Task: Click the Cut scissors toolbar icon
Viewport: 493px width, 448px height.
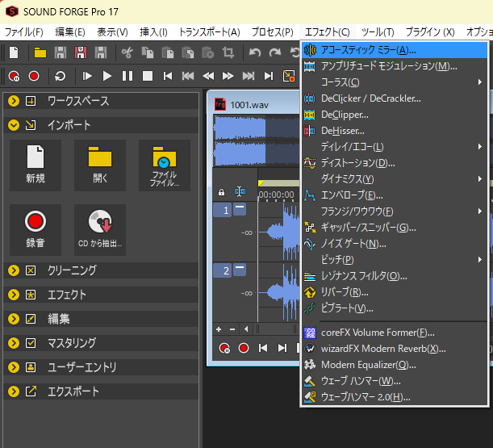Action: tap(127, 52)
